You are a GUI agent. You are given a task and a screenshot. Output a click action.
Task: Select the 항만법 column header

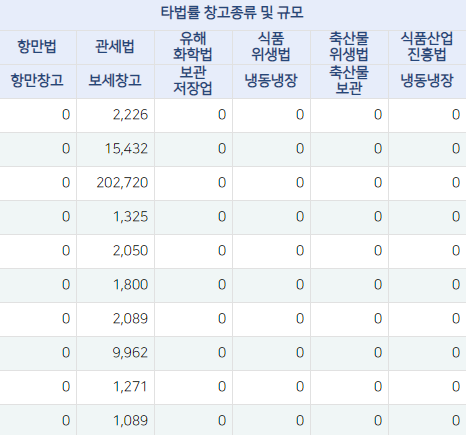point(37,46)
